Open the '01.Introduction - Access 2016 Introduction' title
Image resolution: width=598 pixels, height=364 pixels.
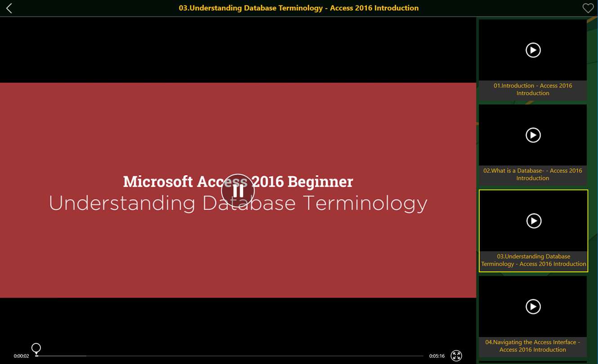533,89
